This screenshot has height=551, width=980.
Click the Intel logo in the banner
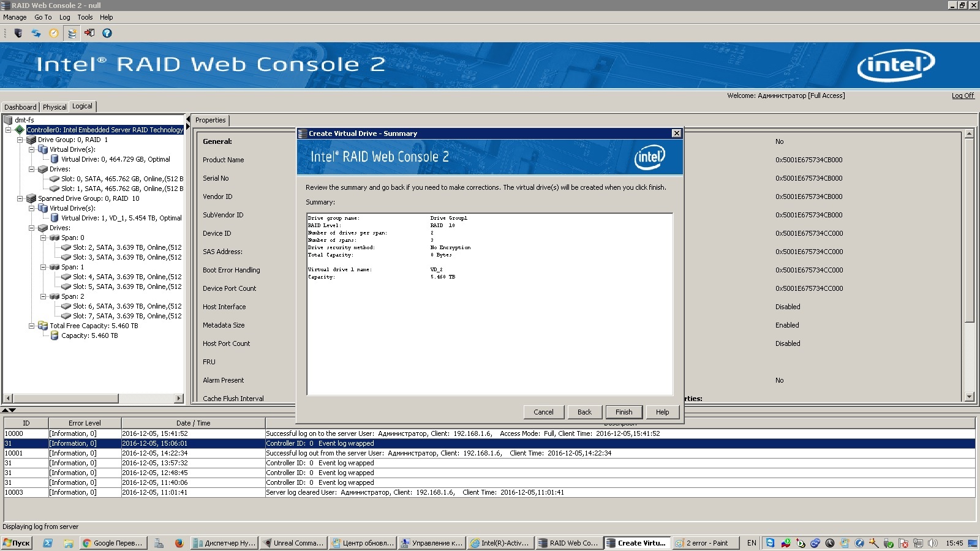[896, 65]
